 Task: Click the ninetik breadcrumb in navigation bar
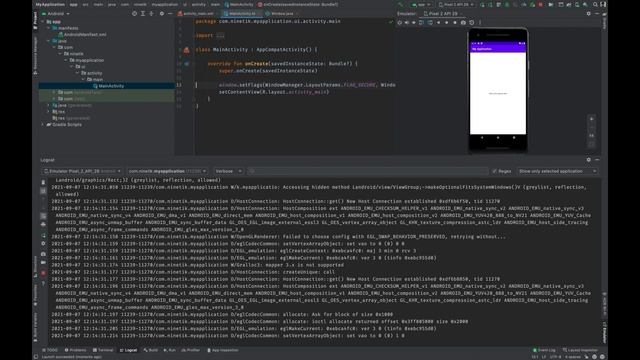coord(140,4)
